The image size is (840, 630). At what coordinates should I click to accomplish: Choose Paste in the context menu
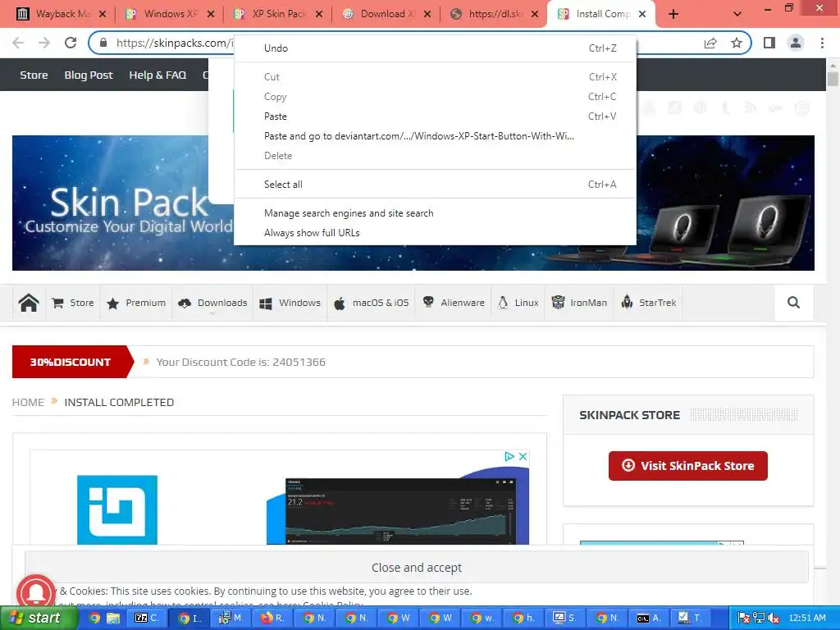click(x=435, y=116)
